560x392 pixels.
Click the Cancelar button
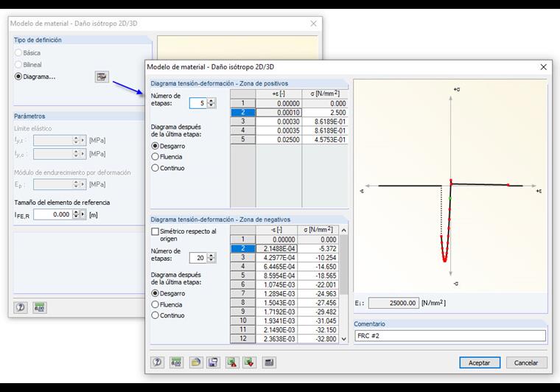click(526, 363)
